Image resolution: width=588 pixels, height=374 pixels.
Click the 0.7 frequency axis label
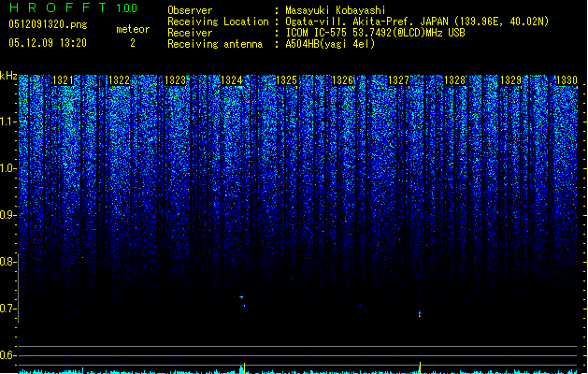click(8, 309)
